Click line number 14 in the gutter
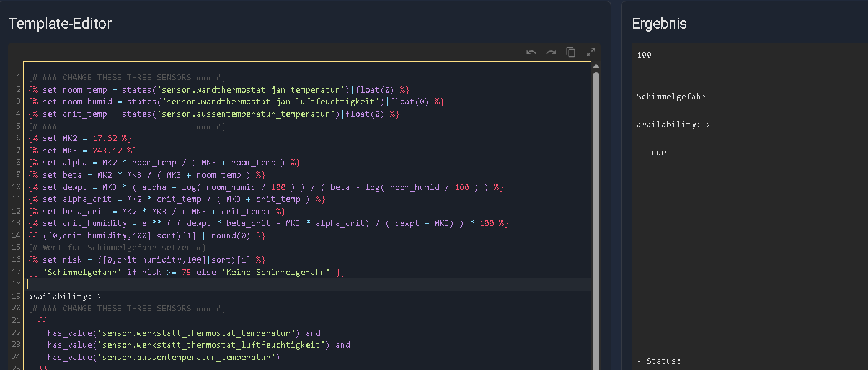 [x=18, y=236]
